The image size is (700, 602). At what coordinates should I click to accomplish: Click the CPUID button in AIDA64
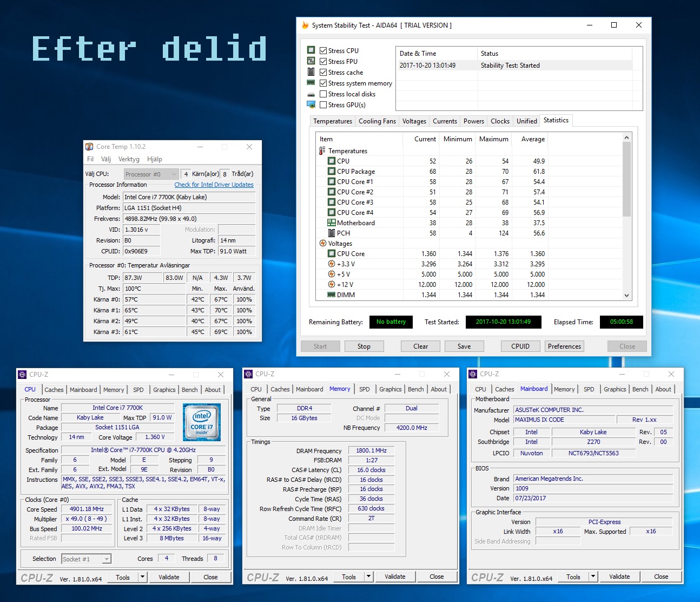520,346
